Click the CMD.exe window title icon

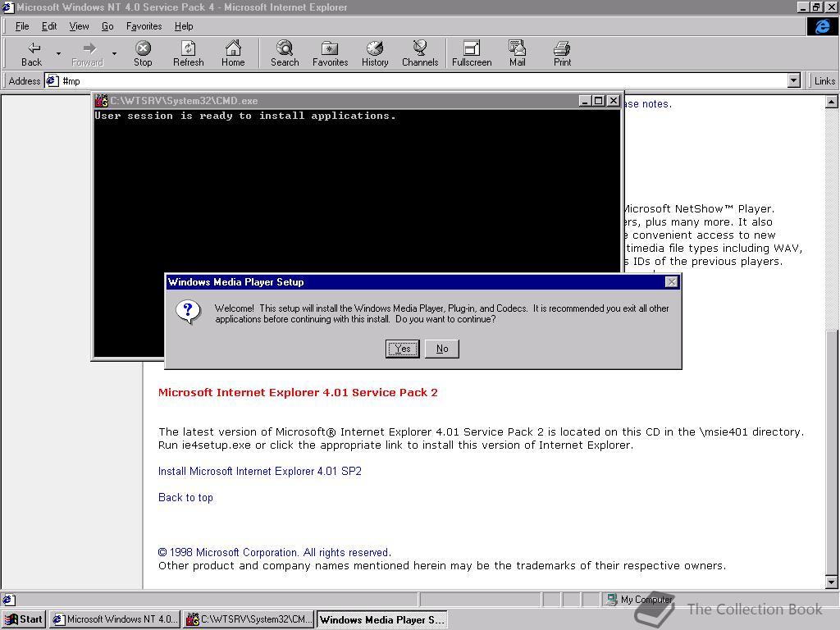101,100
